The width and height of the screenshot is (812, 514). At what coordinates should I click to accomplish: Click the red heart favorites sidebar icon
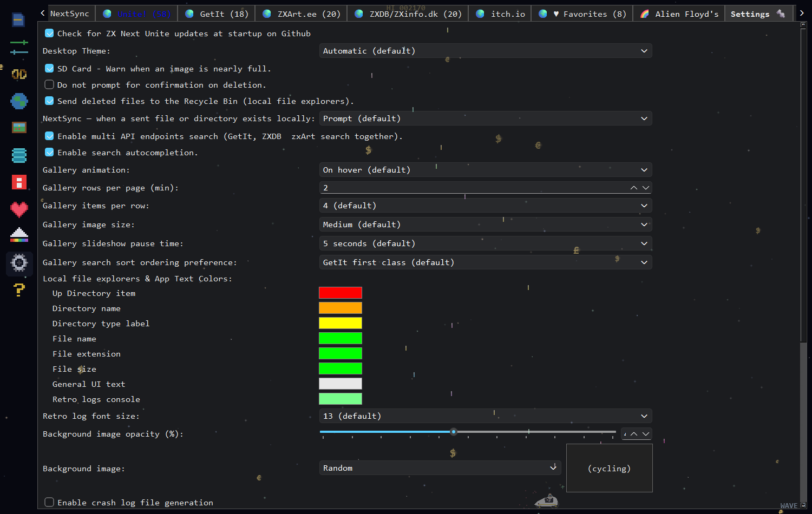coord(19,209)
